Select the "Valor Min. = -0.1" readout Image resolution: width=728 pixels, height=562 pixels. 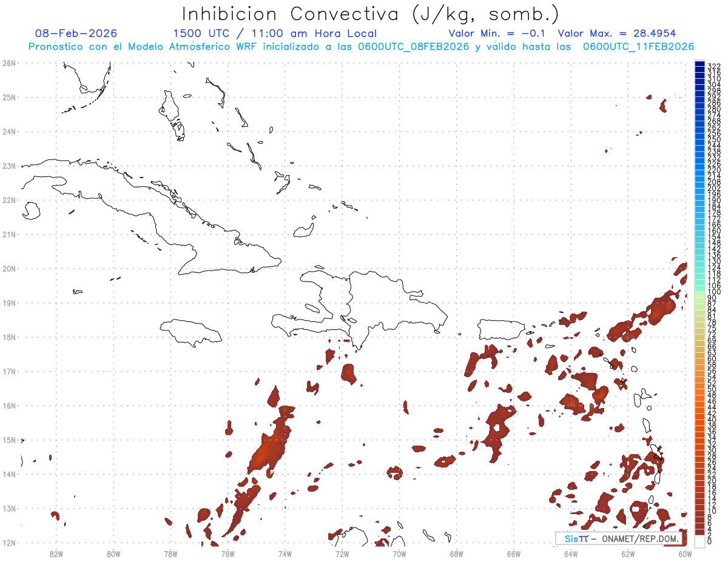click(497, 33)
